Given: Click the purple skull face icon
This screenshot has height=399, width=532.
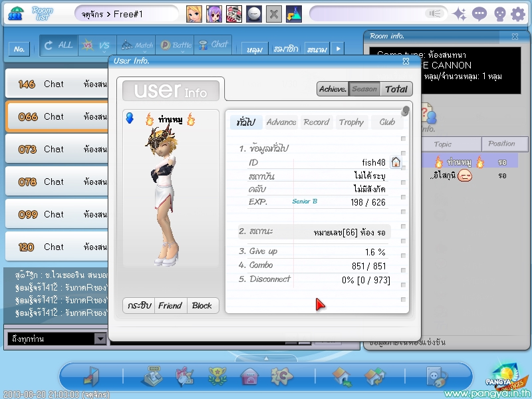Looking at the screenshot, I should tap(500, 14).
